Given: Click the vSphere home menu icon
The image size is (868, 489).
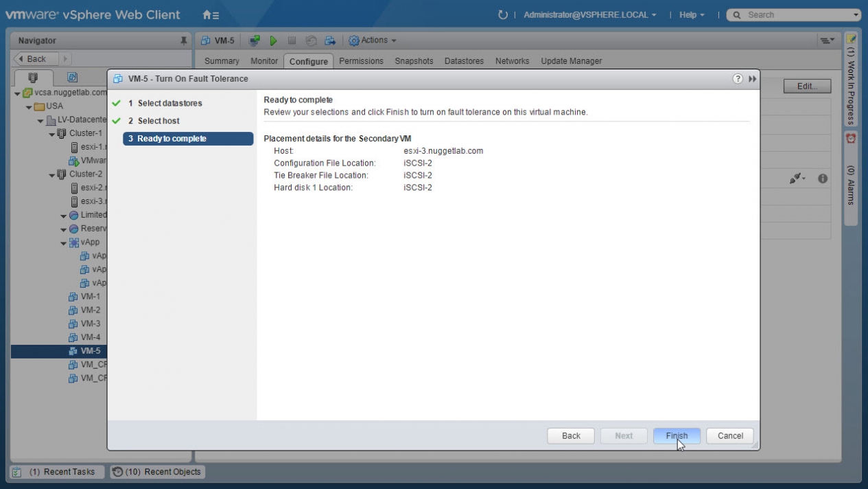Looking at the screenshot, I should (211, 14).
